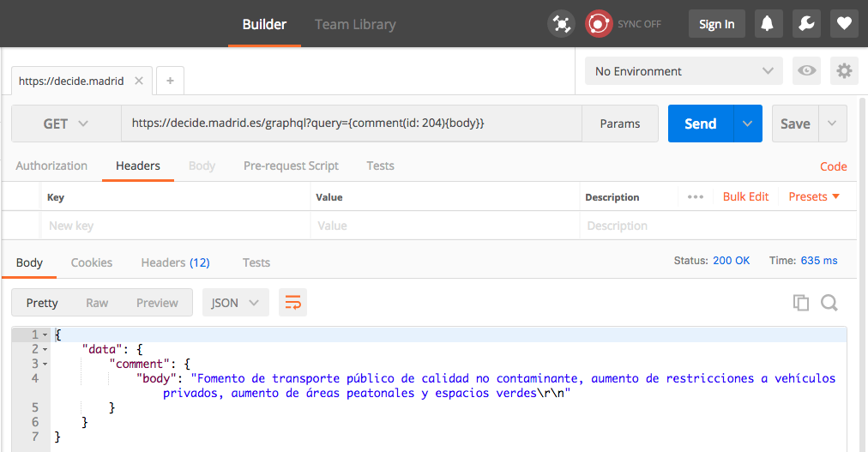868x452 pixels.
Task: Open notifications bell icon
Action: (x=767, y=24)
